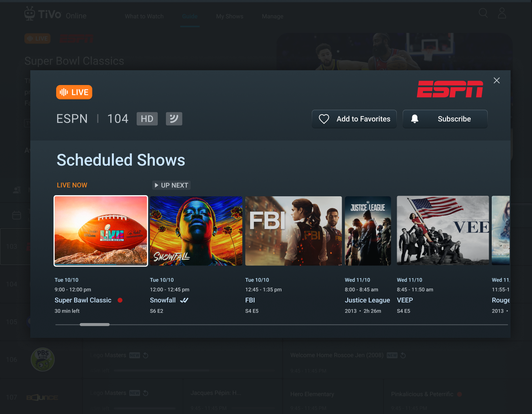Open the user profile icon
Image resolution: width=532 pixels, height=414 pixels.
tap(502, 13)
